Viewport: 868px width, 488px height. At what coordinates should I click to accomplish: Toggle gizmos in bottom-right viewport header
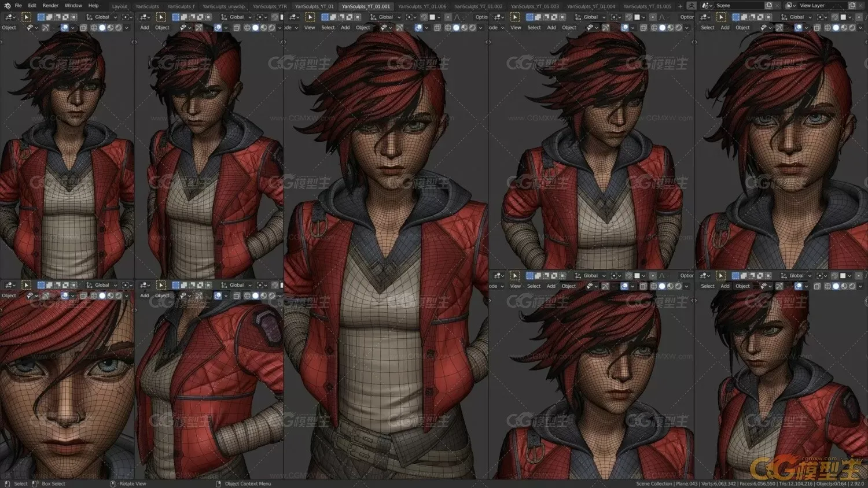pos(779,286)
